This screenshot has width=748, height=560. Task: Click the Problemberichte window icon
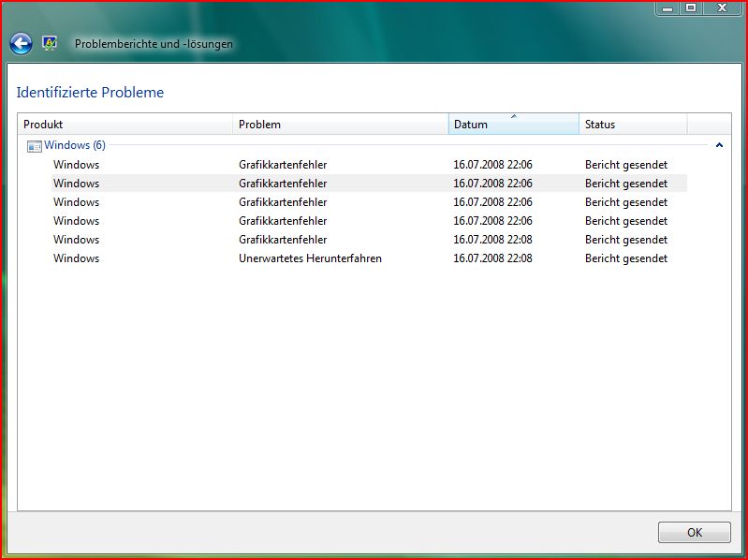click(50, 43)
